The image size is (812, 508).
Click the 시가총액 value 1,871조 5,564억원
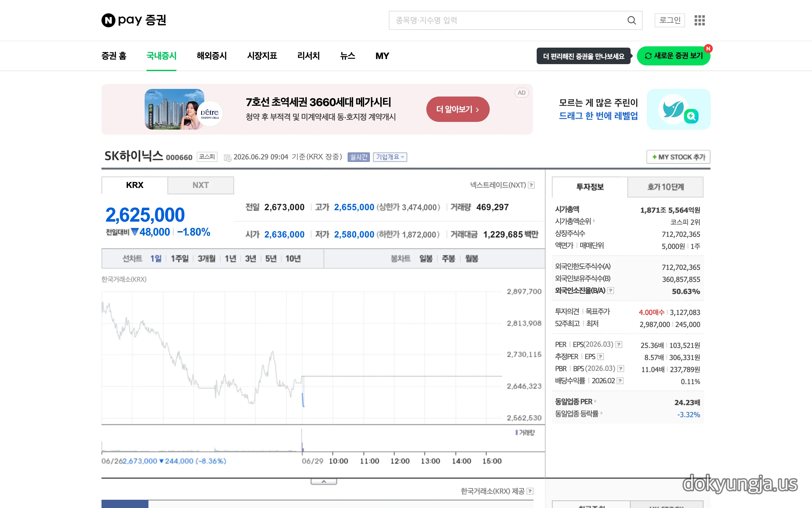pyautogui.click(x=670, y=210)
